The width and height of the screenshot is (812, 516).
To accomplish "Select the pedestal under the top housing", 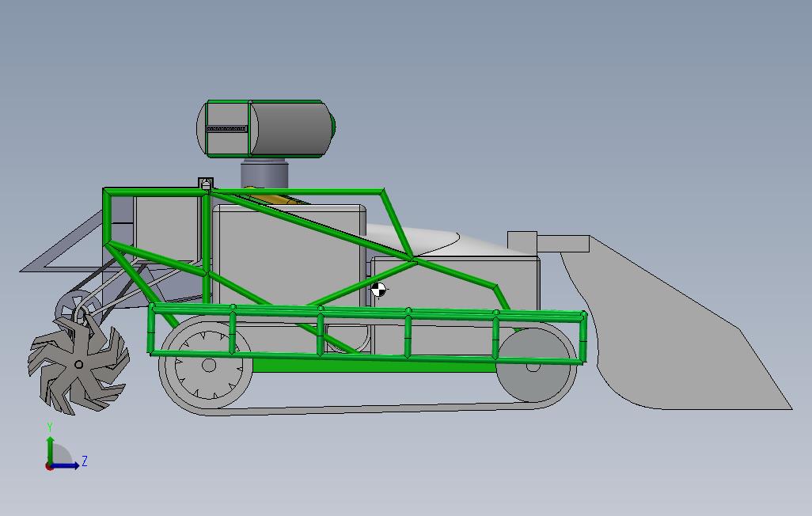I will coord(264,173).
